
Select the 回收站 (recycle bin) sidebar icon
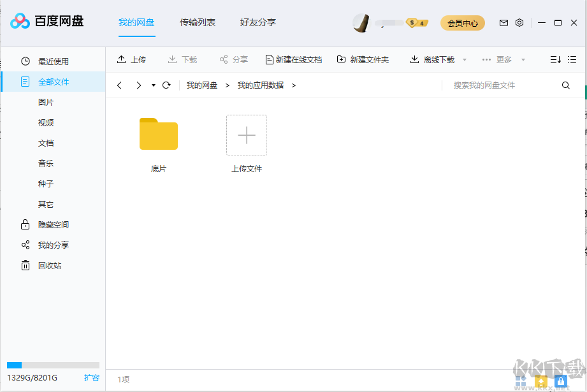tap(25, 265)
